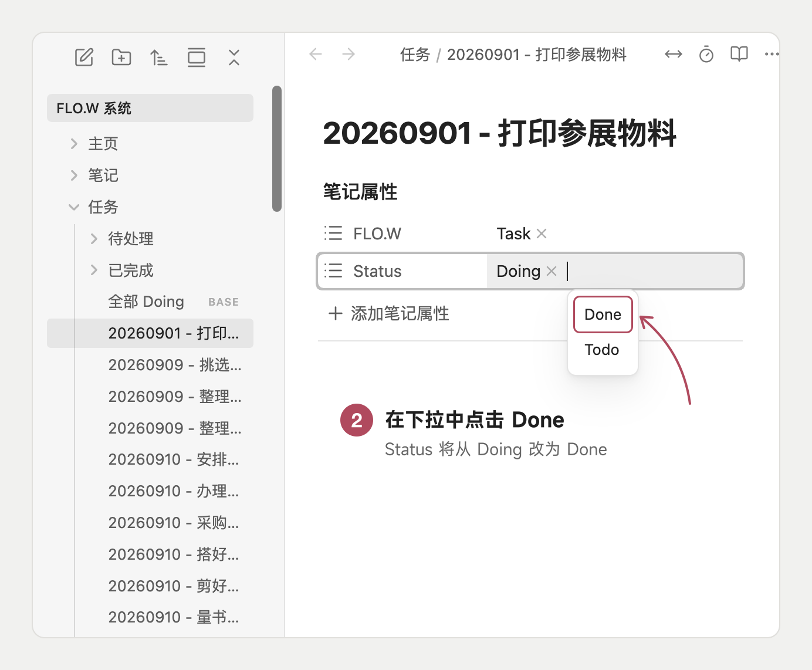Open note 20260910 - 量书...
The height and width of the screenshot is (670, 812).
[x=174, y=617]
